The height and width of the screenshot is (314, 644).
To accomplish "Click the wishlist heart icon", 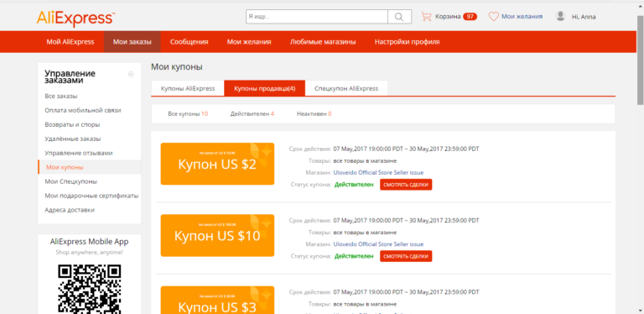I will [x=493, y=17].
